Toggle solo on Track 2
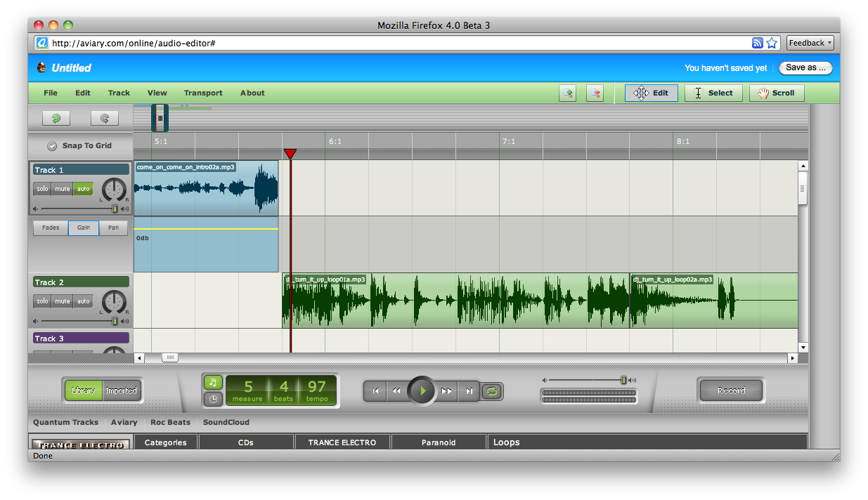This screenshot has height=500, width=868. 43,301
